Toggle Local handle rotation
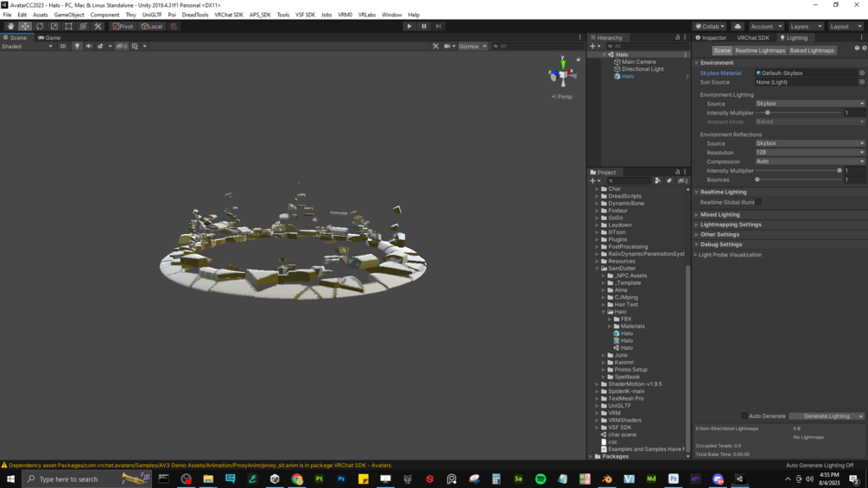The height and width of the screenshot is (488, 868). [152, 26]
